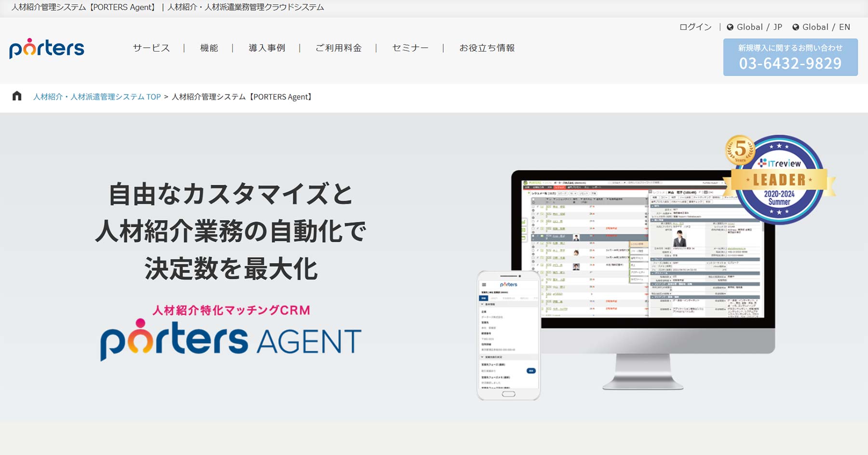Viewport: 868px width, 455px height.
Task: Click the globe icon beside Global / JP
Action: (730, 28)
